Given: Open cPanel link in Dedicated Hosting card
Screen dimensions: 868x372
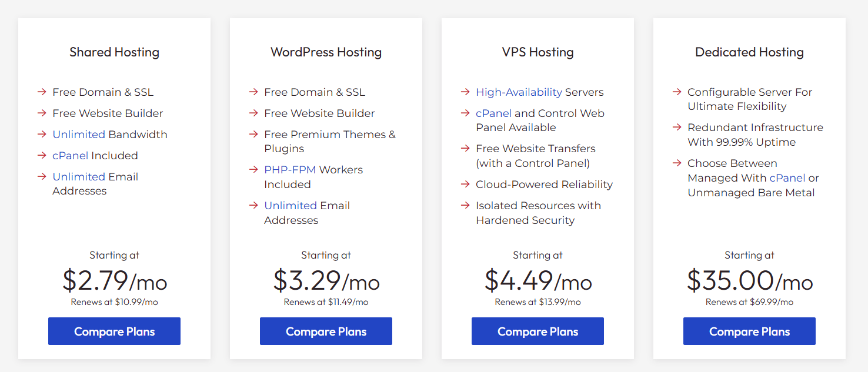Looking at the screenshot, I should click(787, 177).
